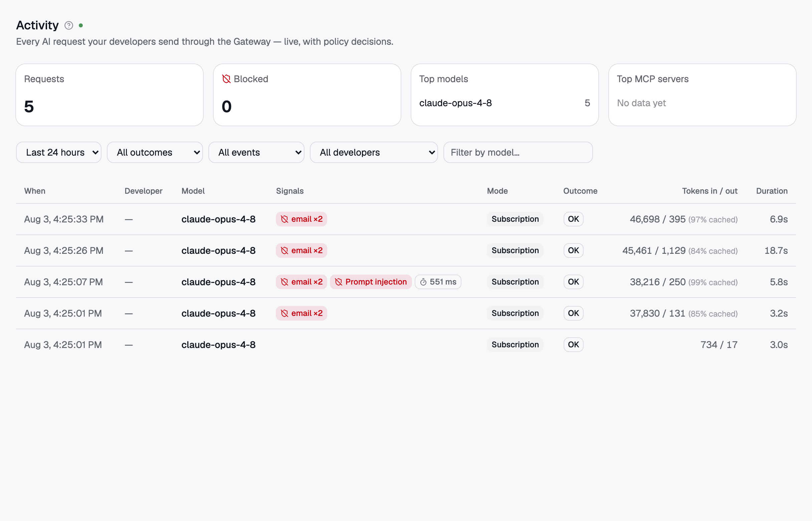
Task: Click the 5.8s duration value
Action: [779, 283]
